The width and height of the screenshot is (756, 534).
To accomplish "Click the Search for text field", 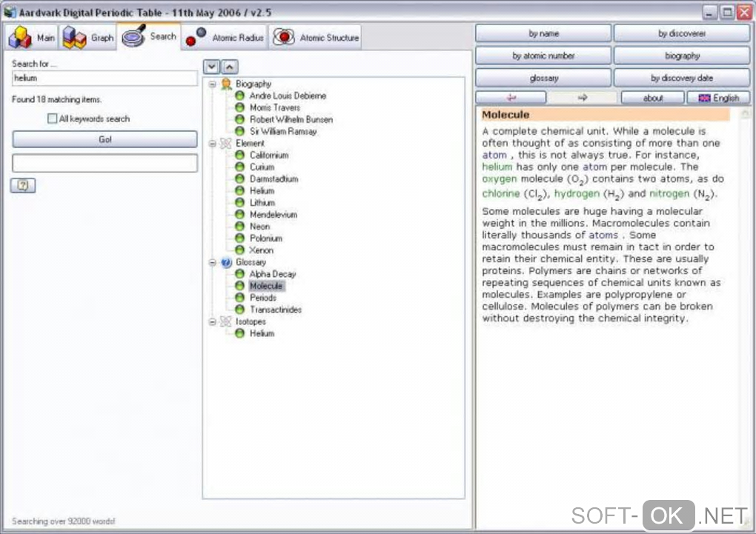I will click(x=105, y=78).
